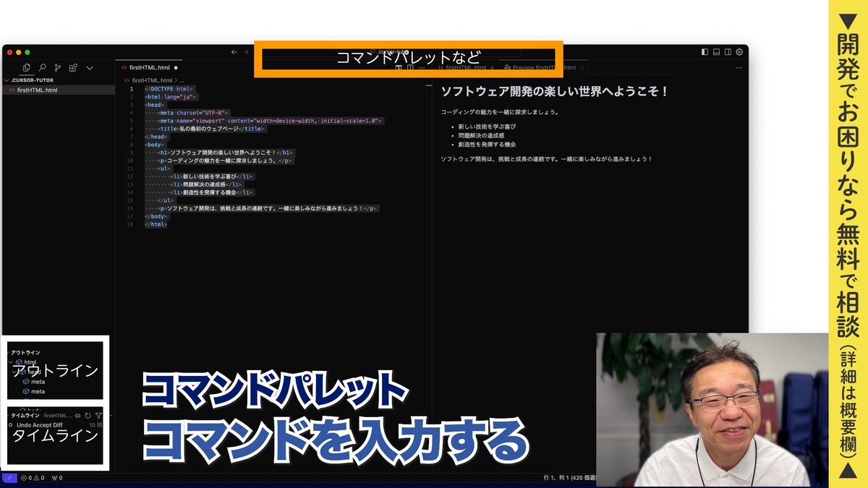
Task: Click the purple remote window status icon
Action: pos(9,478)
